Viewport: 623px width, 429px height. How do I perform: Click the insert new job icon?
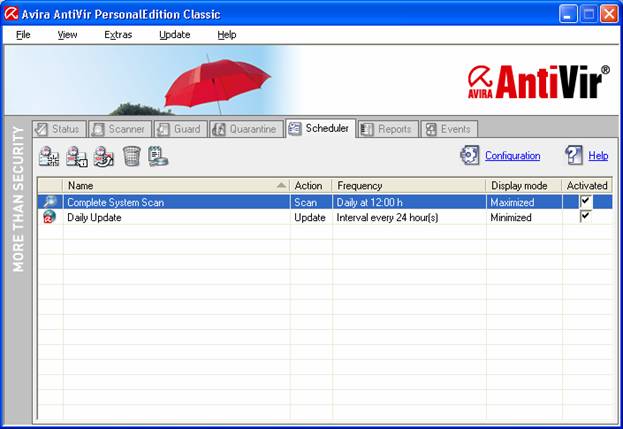(x=49, y=156)
